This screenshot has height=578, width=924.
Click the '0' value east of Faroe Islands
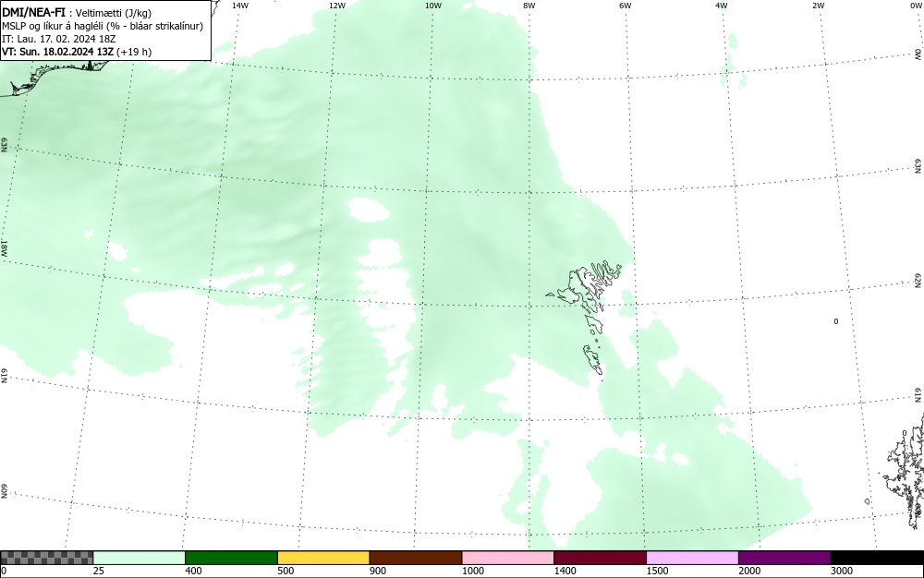(x=835, y=321)
